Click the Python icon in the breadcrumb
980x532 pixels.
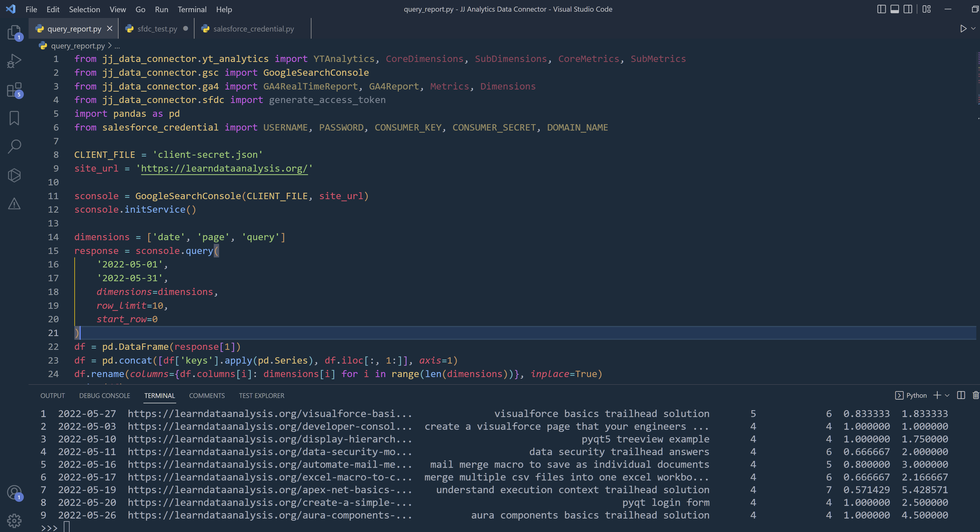[x=43, y=46]
